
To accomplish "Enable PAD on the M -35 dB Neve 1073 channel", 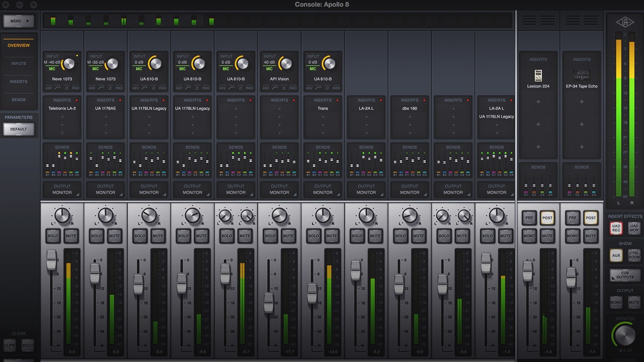I will pos(119,88).
